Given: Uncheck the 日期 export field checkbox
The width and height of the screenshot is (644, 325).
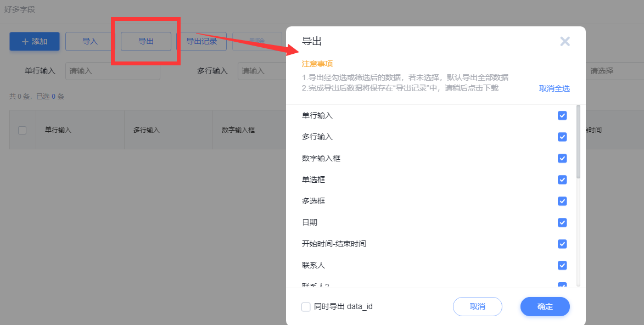Looking at the screenshot, I should 562,222.
